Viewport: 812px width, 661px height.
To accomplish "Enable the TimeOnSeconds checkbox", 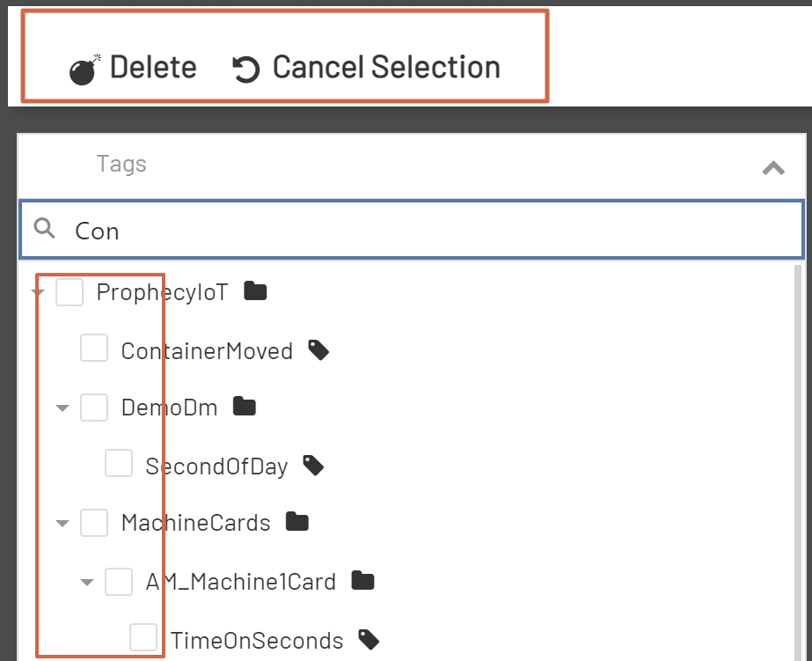I will pos(143,637).
